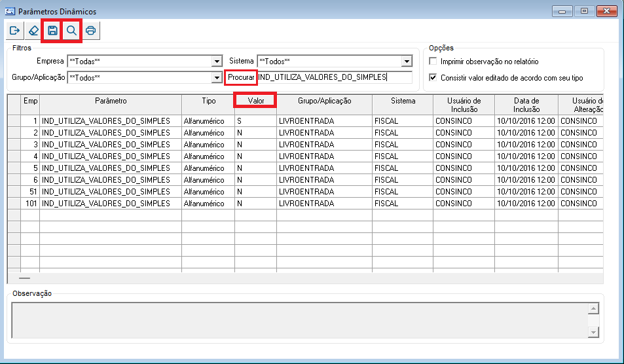624x364 pixels.
Task: Click the exit/logout toolbar icon
Action: click(x=14, y=31)
